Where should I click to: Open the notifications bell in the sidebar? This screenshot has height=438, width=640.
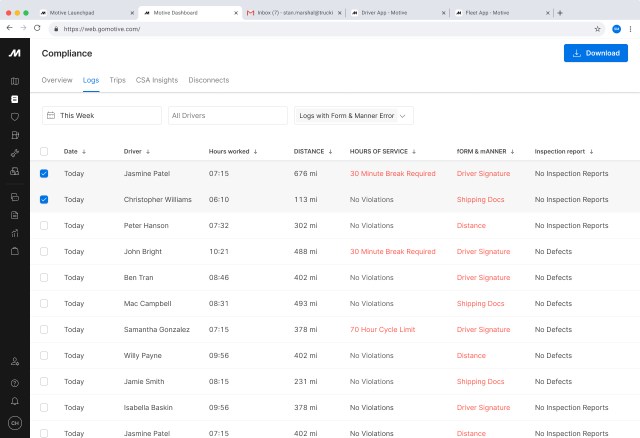tap(14, 401)
